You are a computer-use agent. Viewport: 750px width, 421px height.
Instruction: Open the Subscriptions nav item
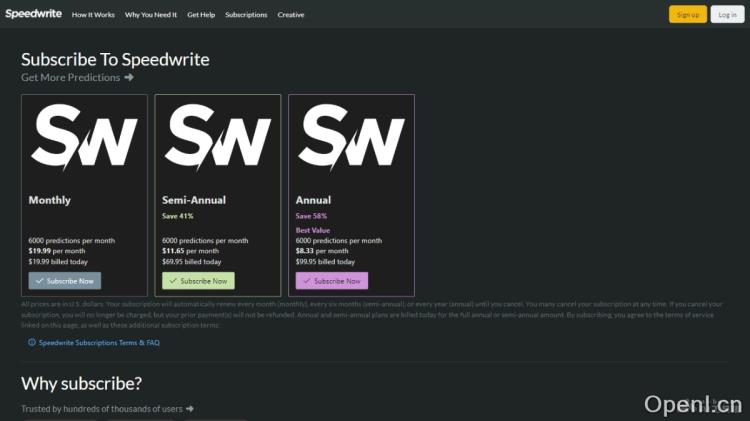246,15
